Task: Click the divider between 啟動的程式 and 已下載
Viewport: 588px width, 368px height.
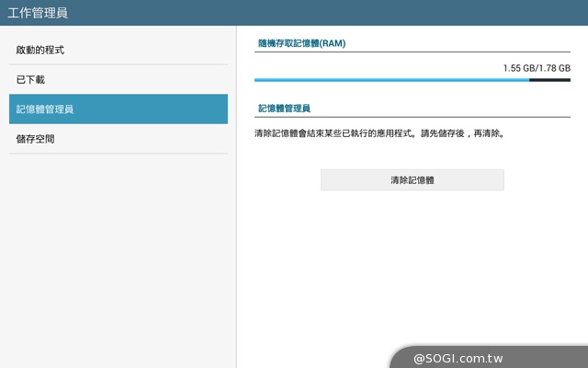Action: 118,64
